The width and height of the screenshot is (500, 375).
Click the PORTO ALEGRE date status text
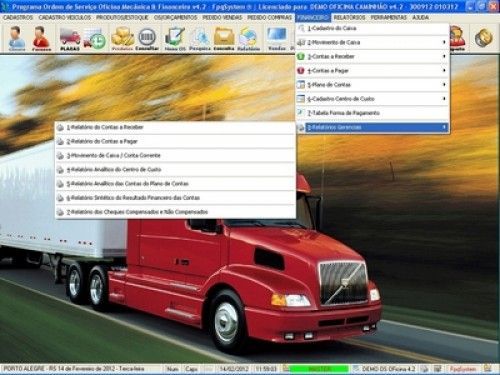(74, 369)
